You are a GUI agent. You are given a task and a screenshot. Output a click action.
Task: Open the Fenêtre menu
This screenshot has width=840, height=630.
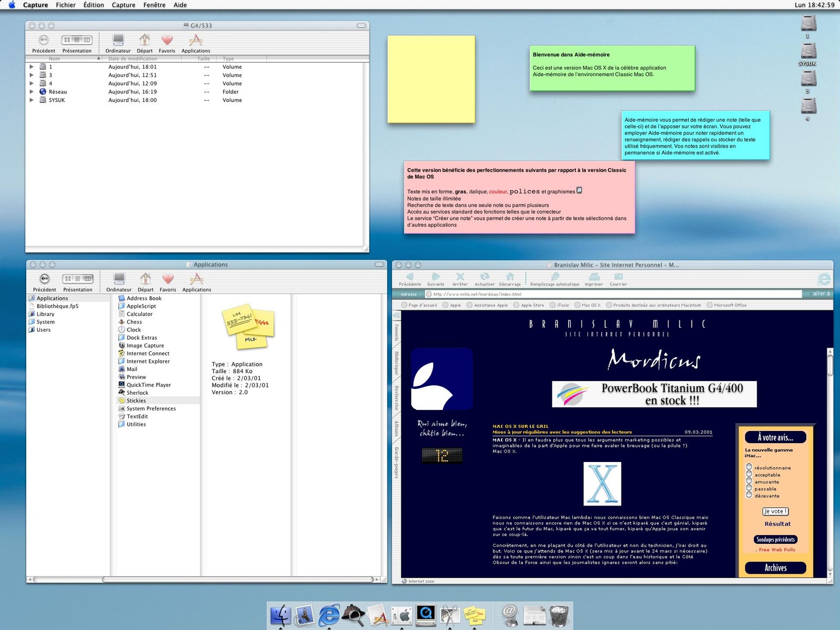(154, 5)
